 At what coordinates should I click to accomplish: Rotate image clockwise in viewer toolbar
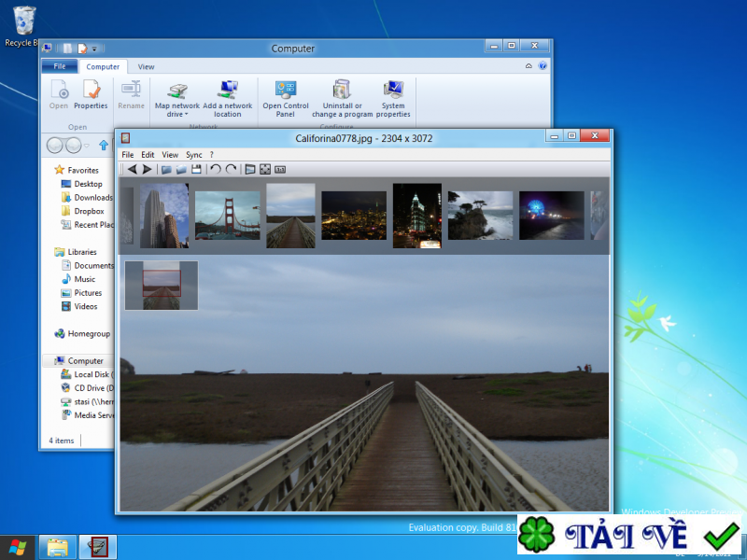point(231,169)
